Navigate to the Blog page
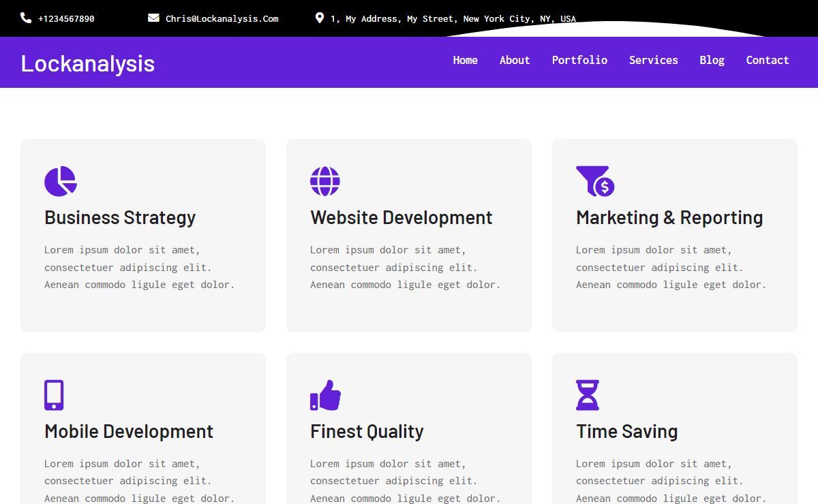The image size is (818, 504). coord(712,60)
